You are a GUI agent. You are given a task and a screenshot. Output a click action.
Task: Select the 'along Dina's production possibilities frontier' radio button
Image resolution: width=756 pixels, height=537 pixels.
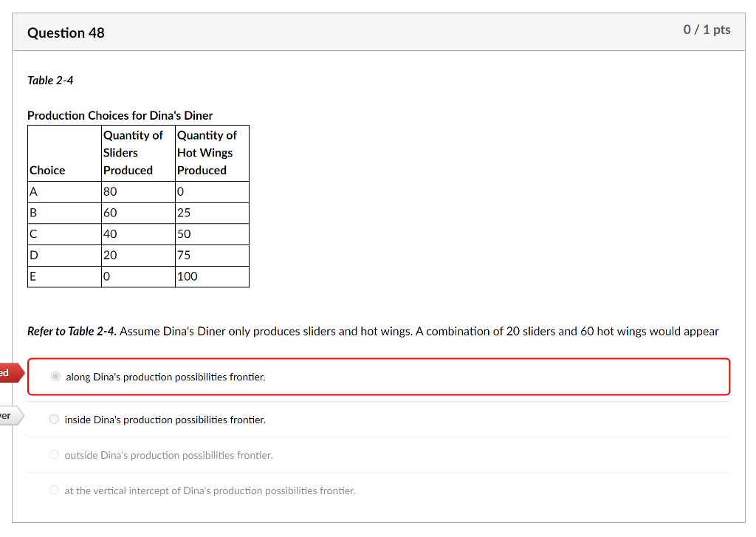55,376
